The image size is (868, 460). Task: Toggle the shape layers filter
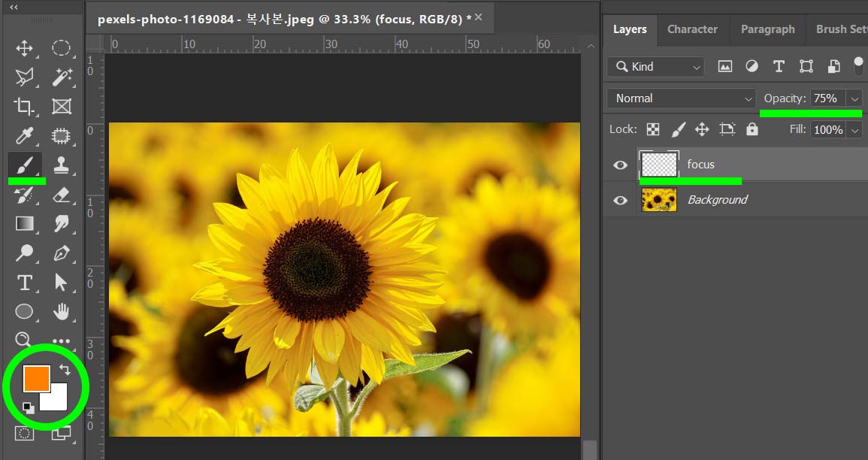pos(806,66)
